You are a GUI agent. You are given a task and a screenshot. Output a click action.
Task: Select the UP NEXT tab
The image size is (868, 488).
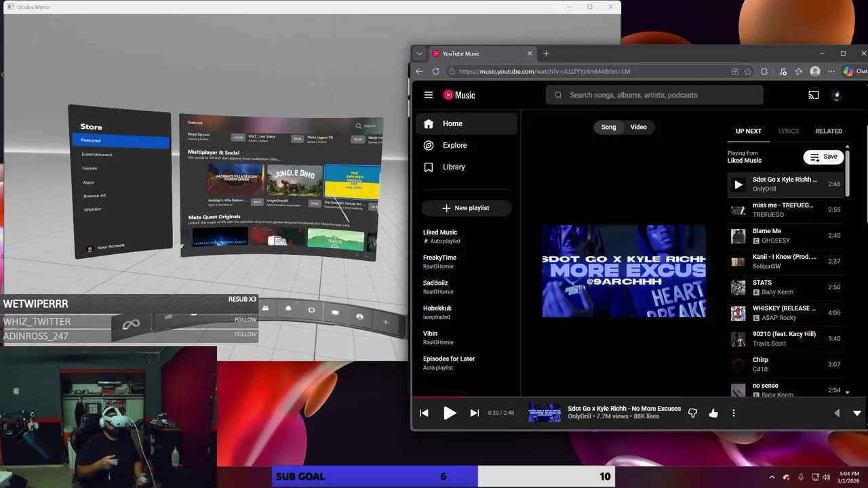click(x=749, y=131)
